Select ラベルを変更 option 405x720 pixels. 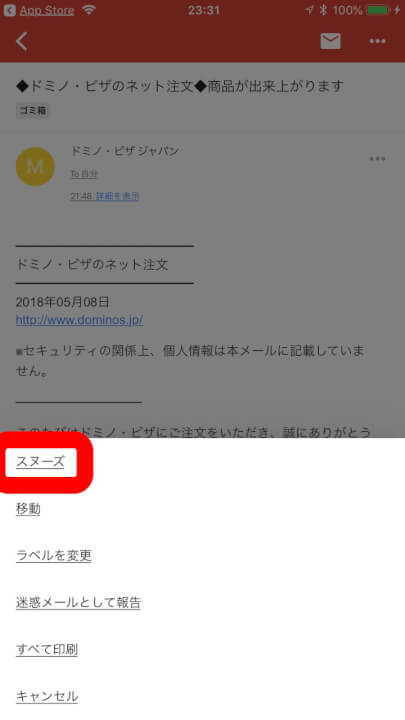[54, 556]
